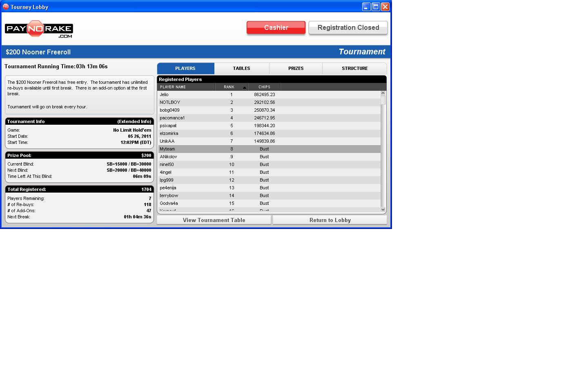The image size is (588, 368).
Task: Expand Extended Info in Tournament Info
Action: pyautogui.click(x=134, y=121)
